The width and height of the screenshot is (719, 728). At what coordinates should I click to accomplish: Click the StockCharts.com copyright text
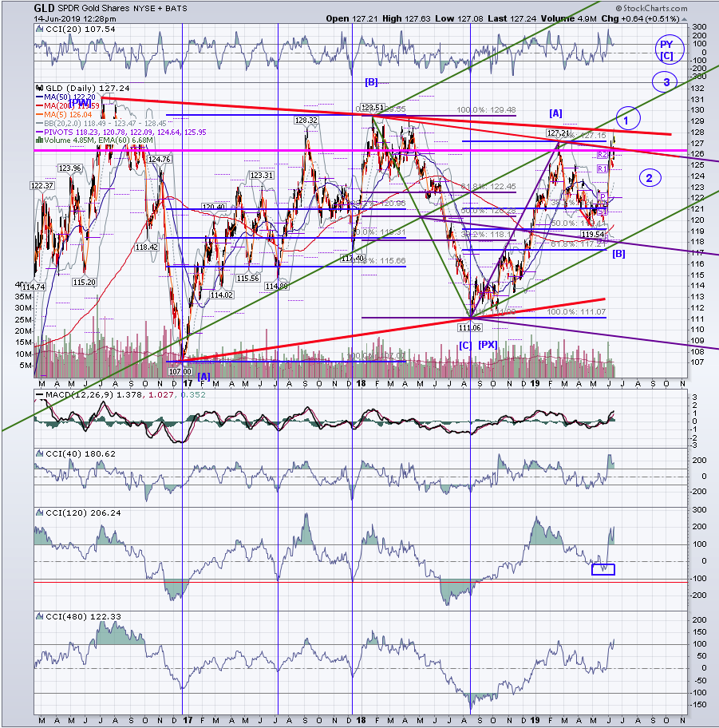(652, 8)
